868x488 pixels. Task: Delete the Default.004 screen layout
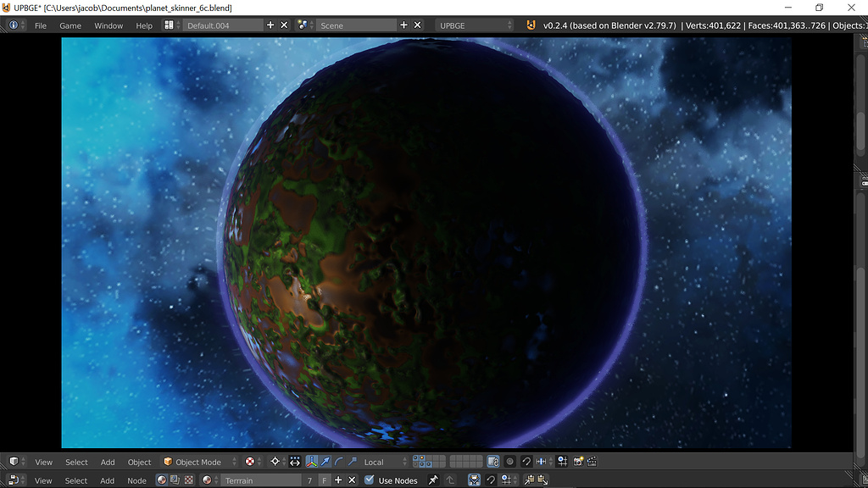click(x=284, y=25)
